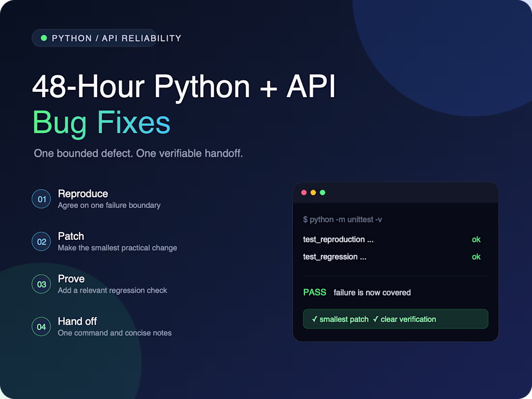Click the '$ python -m unittest -v' command
This screenshot has height=399, width=532.
[x=343, y=220]
